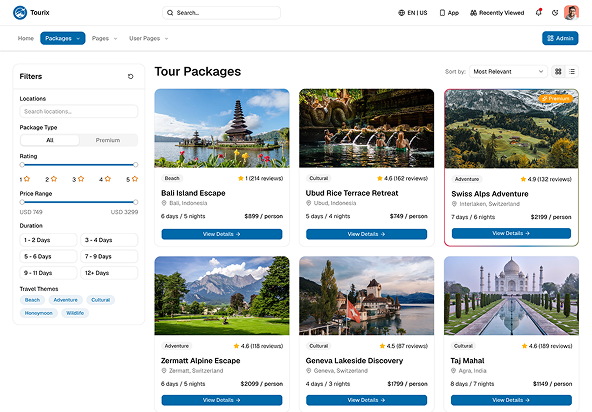
Task: Toggle the 1 - 2 Days duration
Action: [x=48, y=240]
